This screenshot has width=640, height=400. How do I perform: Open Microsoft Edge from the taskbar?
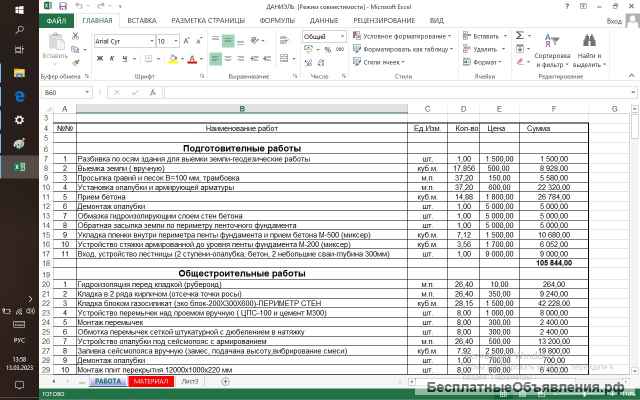pos(18,96)
